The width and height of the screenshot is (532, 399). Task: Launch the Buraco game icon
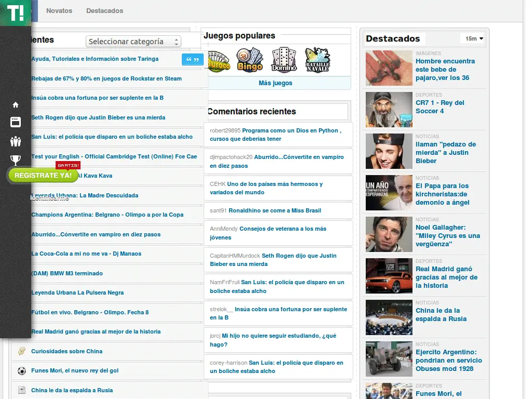(x=219, y=61)
